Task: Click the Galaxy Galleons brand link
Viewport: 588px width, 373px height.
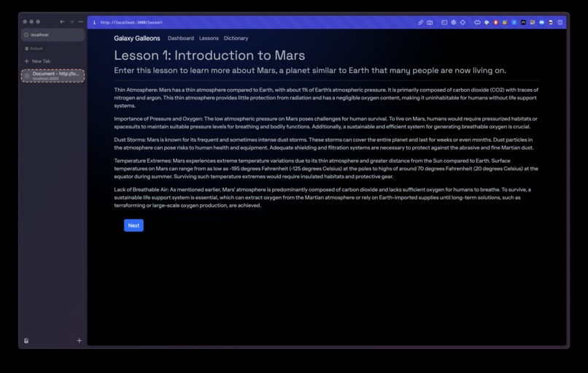Action: 137,38
